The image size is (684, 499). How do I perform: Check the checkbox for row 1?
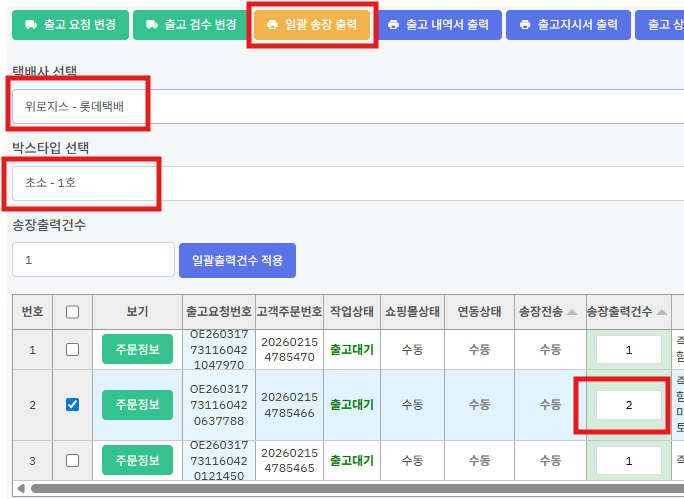click(x=72, y=350)
